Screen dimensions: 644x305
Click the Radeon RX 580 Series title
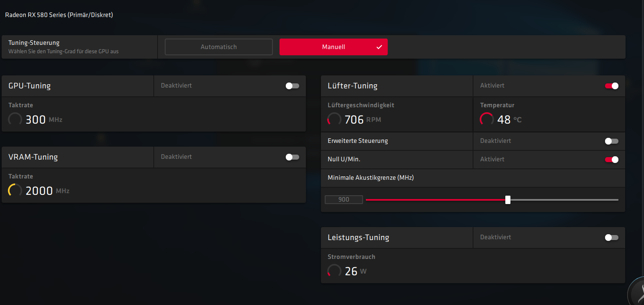tap(59, 15)
